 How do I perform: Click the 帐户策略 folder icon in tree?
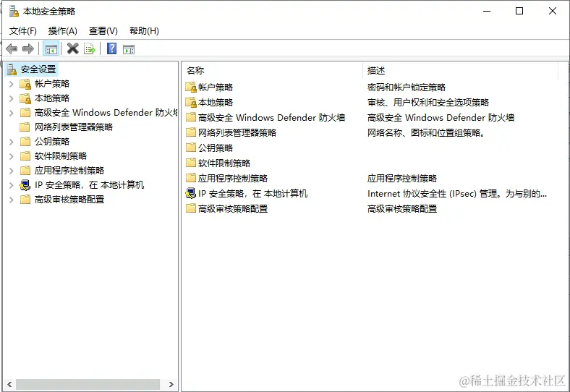[25, 84]
